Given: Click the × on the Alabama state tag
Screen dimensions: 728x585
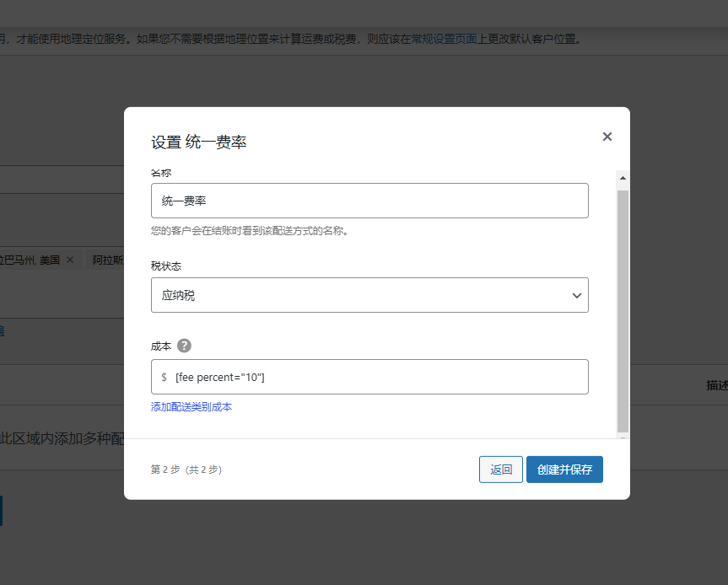Looking at the screenshot, I should click(x=71, y=260).
